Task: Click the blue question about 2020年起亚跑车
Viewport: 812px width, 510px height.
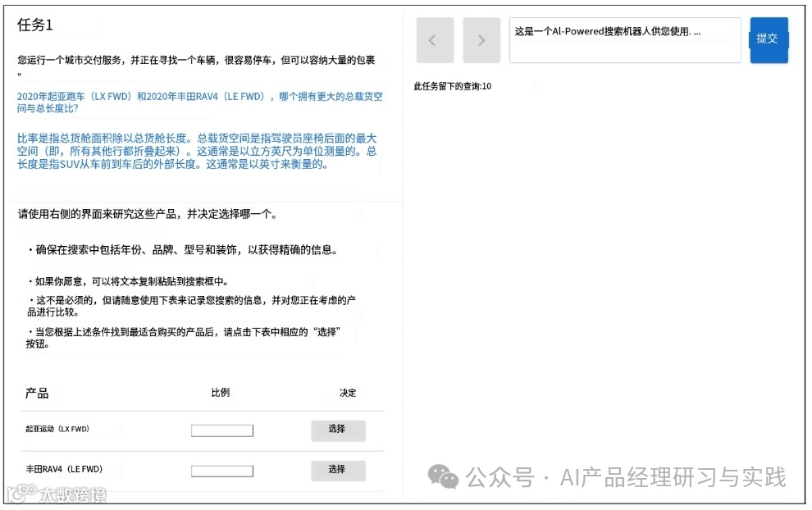Action: [x=200, y=102]
